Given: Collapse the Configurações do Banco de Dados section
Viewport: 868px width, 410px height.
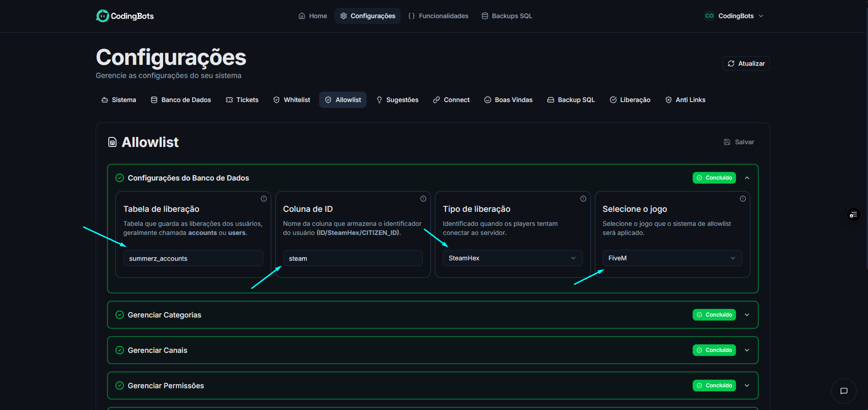Looking at the screenshot, I should (x=747, y=178).
